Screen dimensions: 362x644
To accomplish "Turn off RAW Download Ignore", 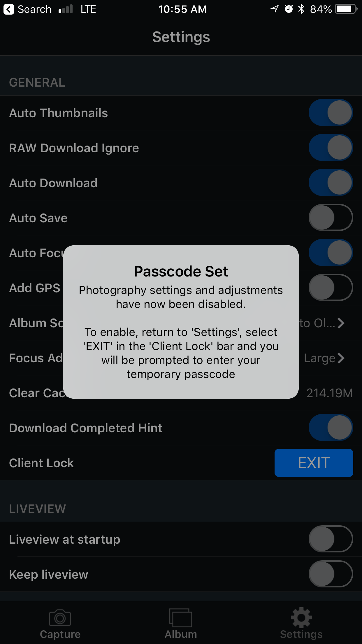I will coord(331,148).
